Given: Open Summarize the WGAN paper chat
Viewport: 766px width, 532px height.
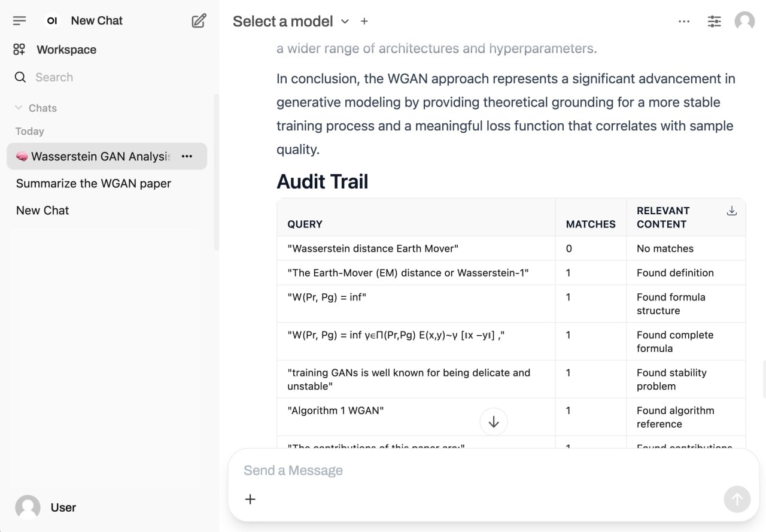Looking at the screenshot, I should point(93,184).
